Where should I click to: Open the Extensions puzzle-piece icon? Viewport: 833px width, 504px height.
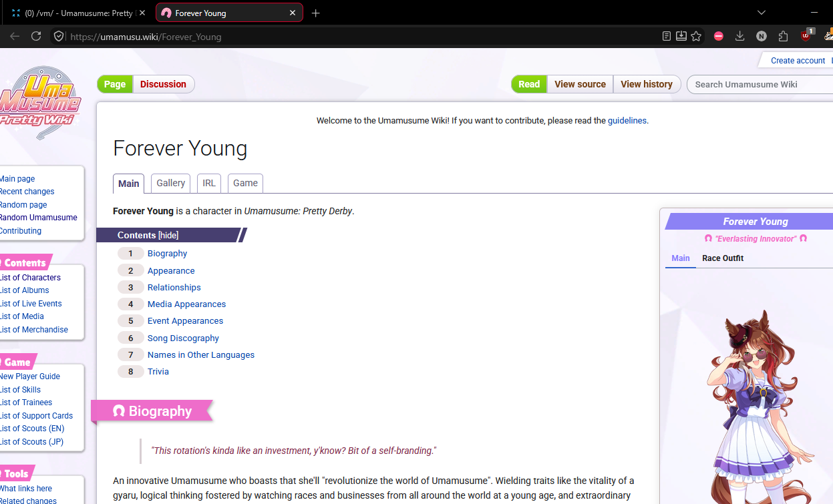(784, 36)
